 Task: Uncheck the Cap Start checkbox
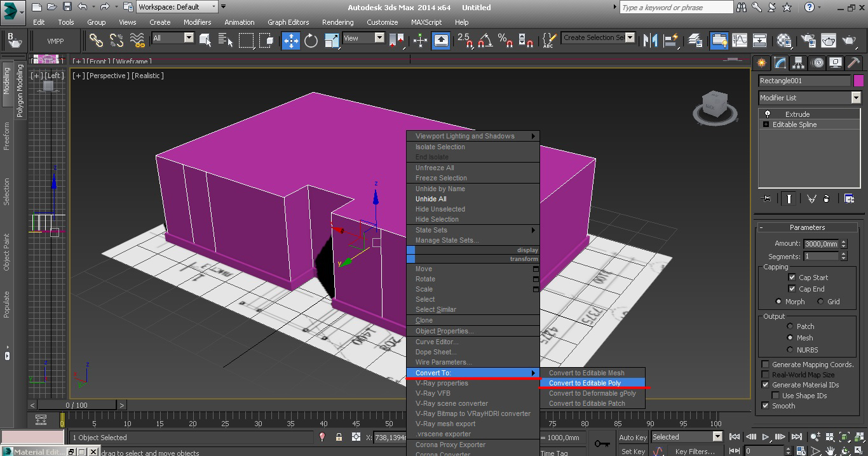pyautogui.click(x=792, y=278)
